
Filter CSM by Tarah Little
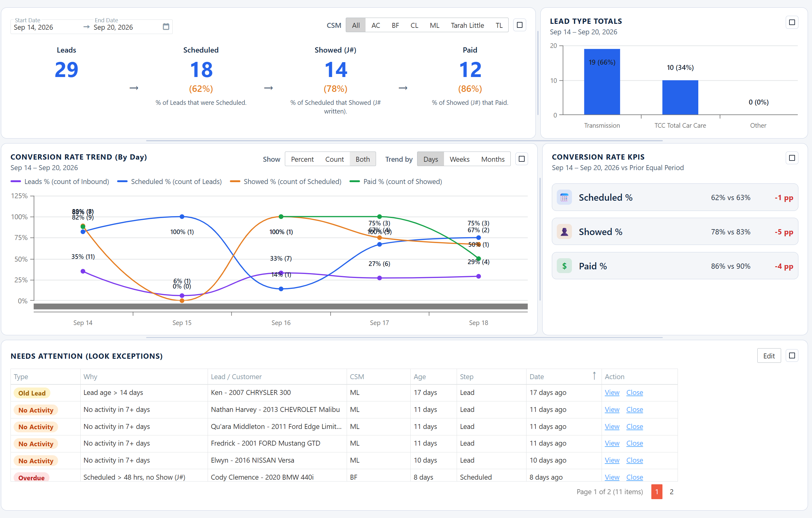point(467,25)
